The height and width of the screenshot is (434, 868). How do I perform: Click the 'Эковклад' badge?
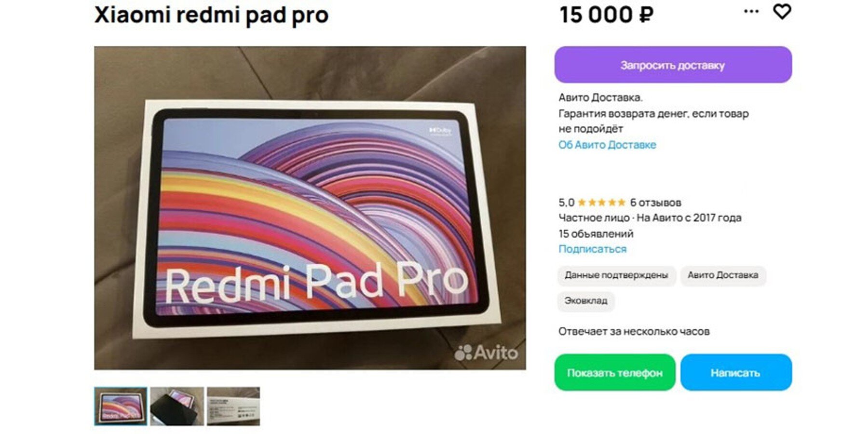(x=586, y=301)
